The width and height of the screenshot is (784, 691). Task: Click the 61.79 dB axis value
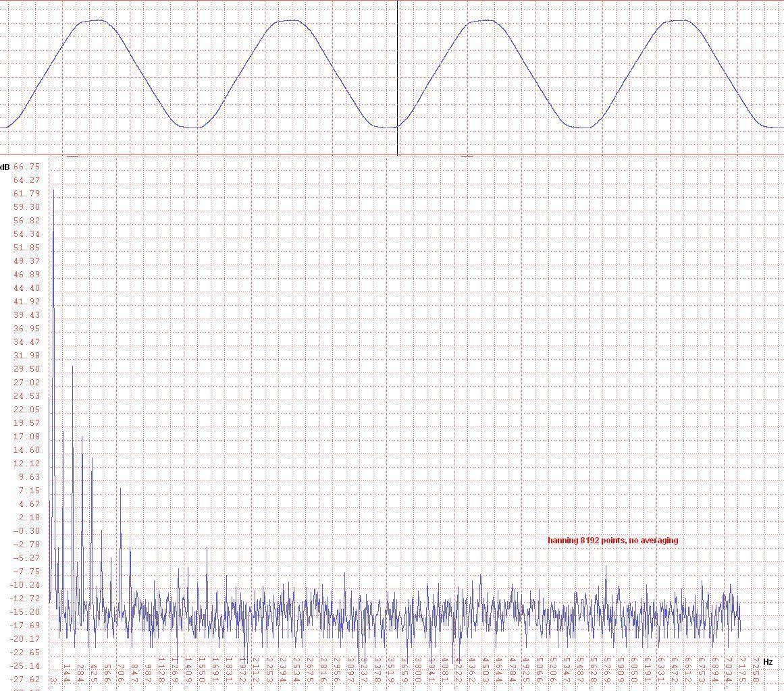click(26, 194)
